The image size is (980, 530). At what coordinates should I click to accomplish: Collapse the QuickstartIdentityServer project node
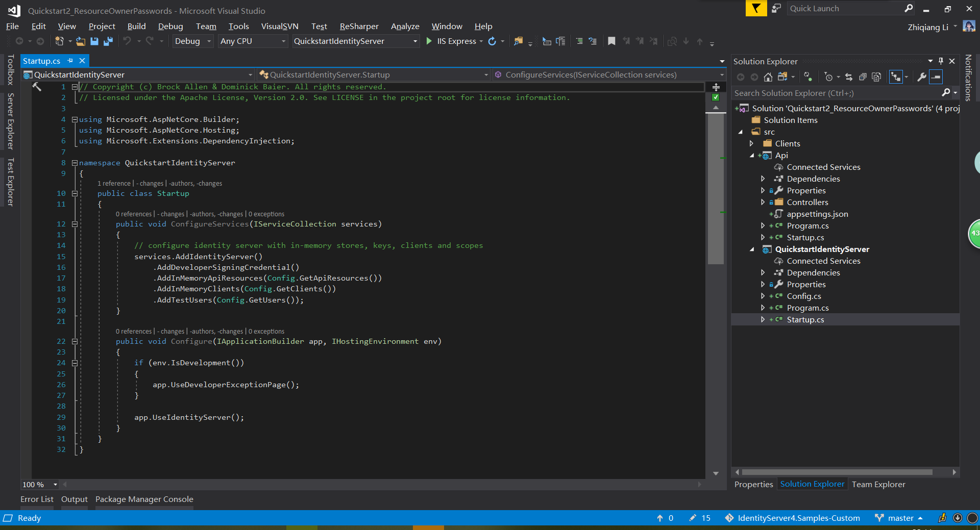pyautogui.click(x=752, y=249)
